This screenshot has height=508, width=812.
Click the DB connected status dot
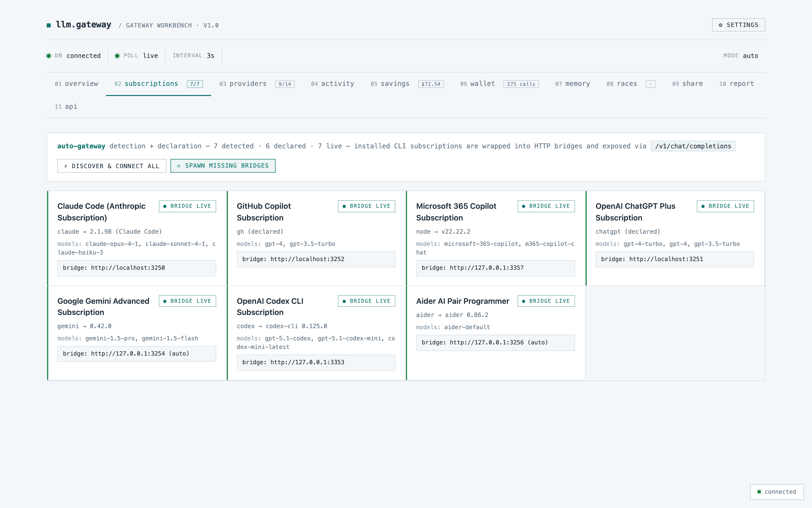point(49,56)
